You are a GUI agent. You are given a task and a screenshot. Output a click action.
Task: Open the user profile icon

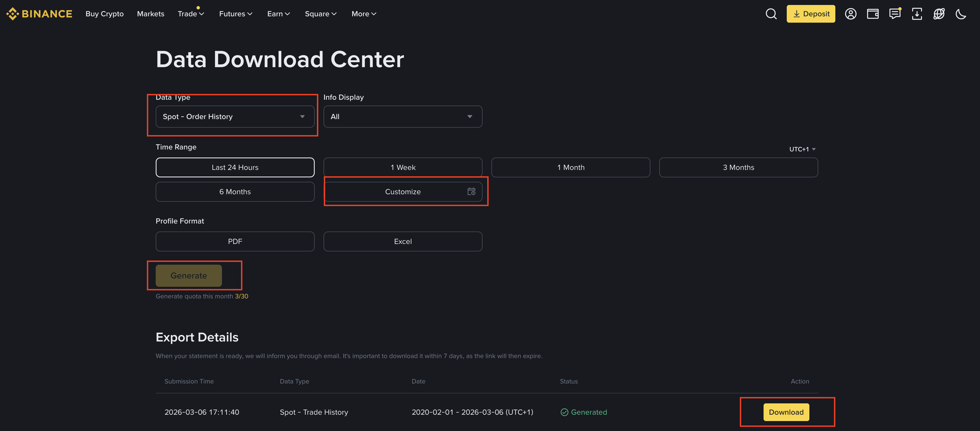click(x=850, y=14)
